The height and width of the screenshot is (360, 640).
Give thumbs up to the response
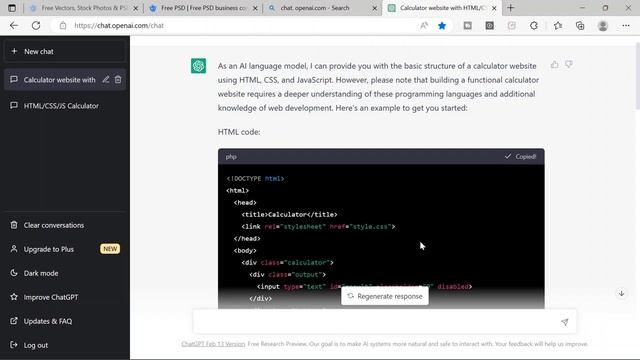[x=554, y=64]
